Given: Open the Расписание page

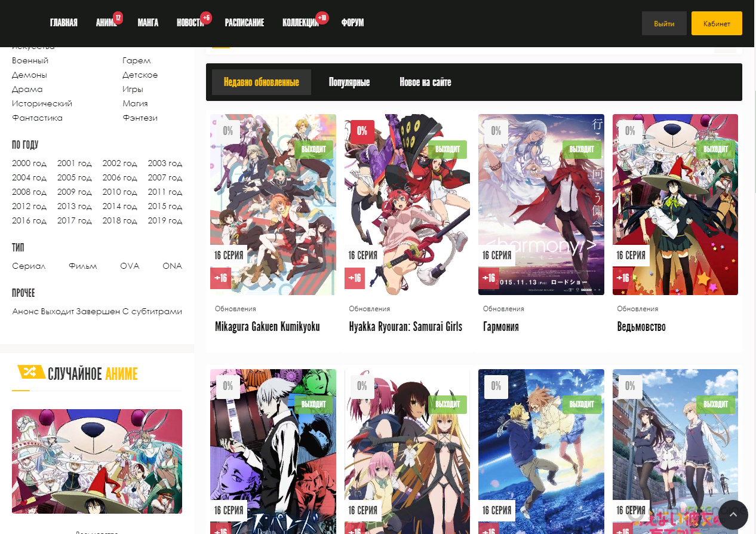Looking at the screenshot, I should coord(244,23).
